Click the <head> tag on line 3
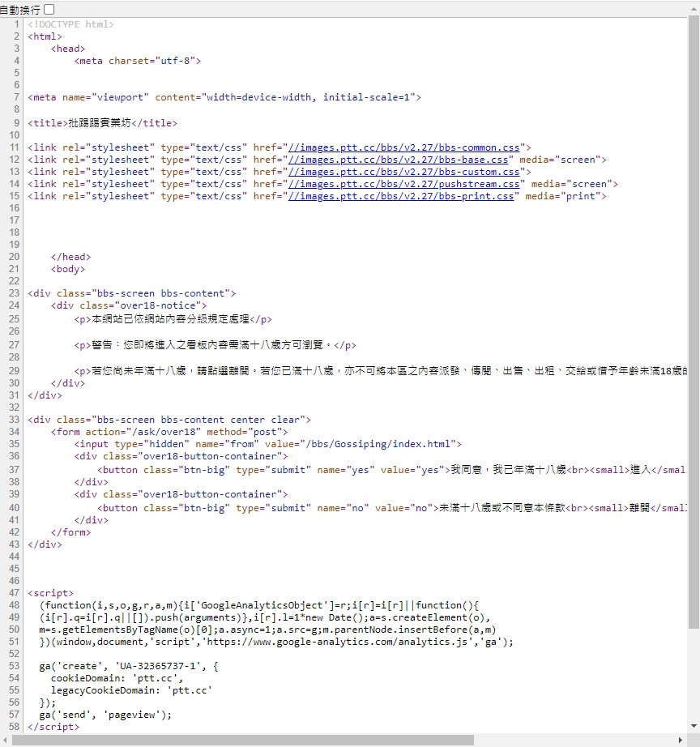Image resolution: width=700 pixels, height=747 pixels. point(68,49)
